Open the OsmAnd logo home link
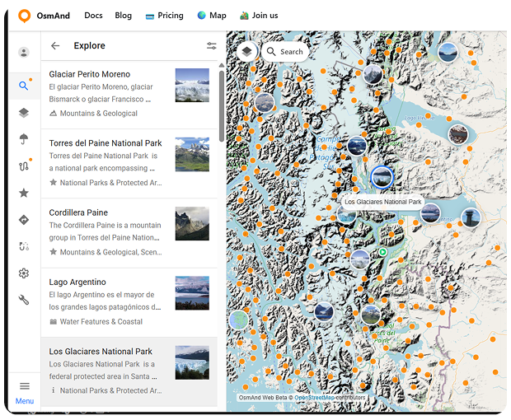 point(25,16)
